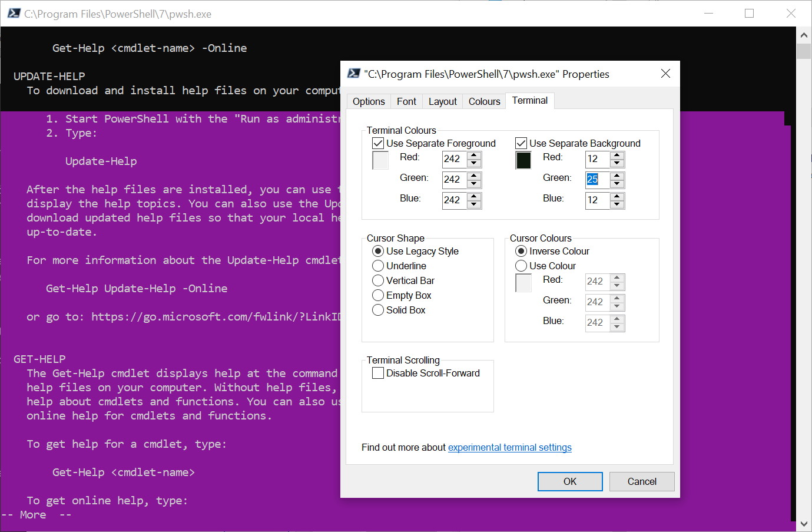Close the Properties dialog
Viewport: 812px width, 532px height.
[x=665, y=74]
